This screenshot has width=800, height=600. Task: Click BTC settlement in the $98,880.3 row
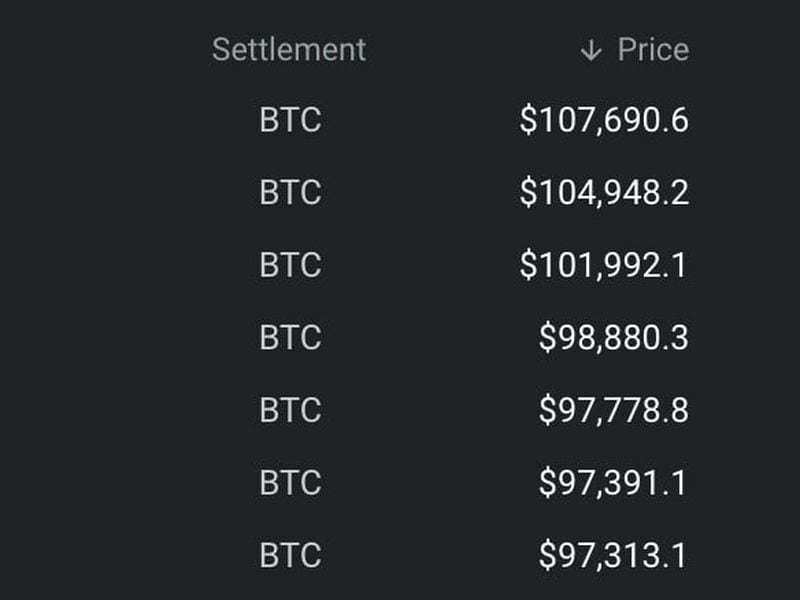click(x=290, y=338)
